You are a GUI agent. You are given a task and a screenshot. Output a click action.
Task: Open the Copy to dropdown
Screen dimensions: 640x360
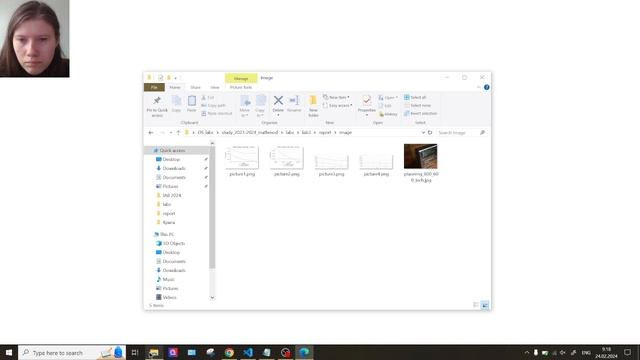pyautogui.click(x=260, y=106)
